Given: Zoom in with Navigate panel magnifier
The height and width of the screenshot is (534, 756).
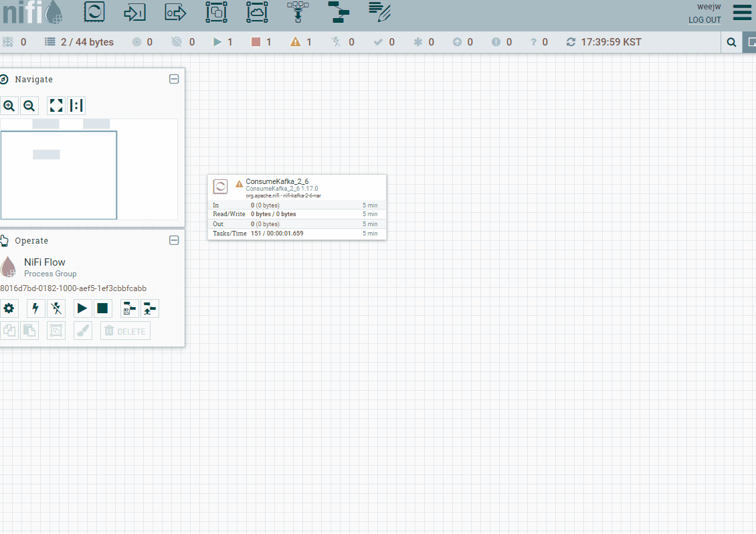Looking at the screenshot, I should (x=9, y=106).
